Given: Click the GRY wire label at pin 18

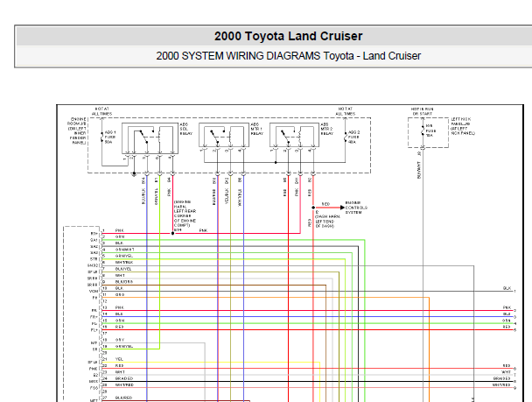Looking at the screenshot, I should point(120,340).
